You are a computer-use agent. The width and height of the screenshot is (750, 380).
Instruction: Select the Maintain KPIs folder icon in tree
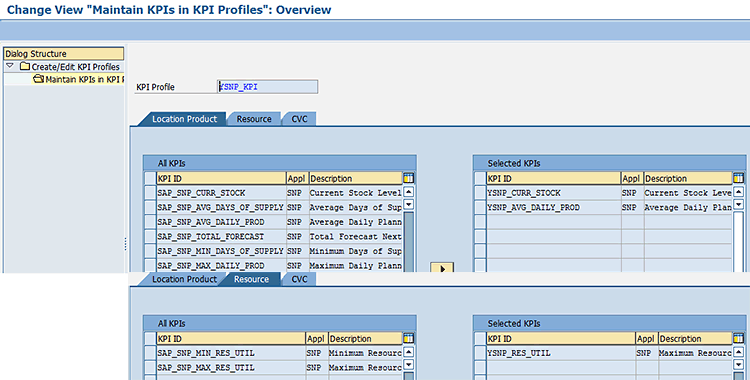point(39,79)
